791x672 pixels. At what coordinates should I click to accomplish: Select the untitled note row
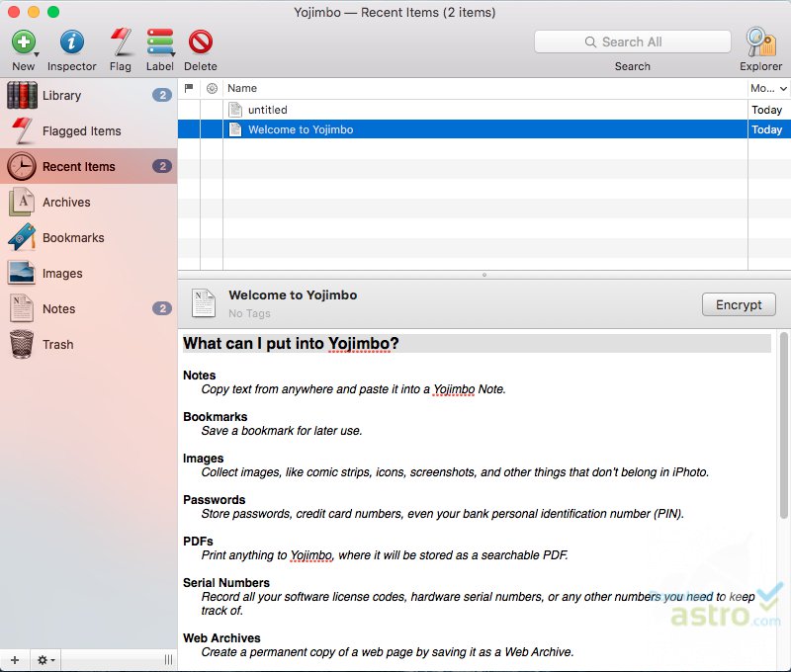pyautogui.click(x=484, y=110)
